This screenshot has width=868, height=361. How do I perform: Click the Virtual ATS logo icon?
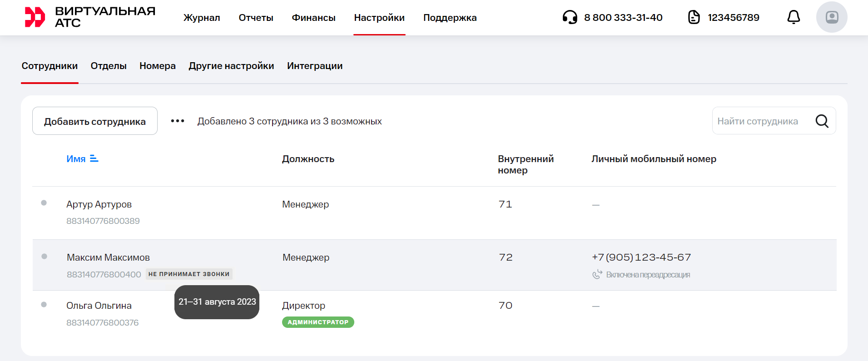point(35,17)
